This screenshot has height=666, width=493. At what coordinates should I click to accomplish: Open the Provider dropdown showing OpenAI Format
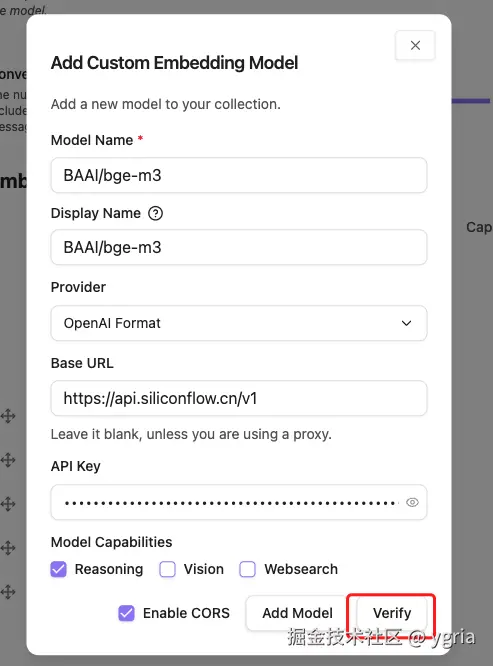pos(239,323)
